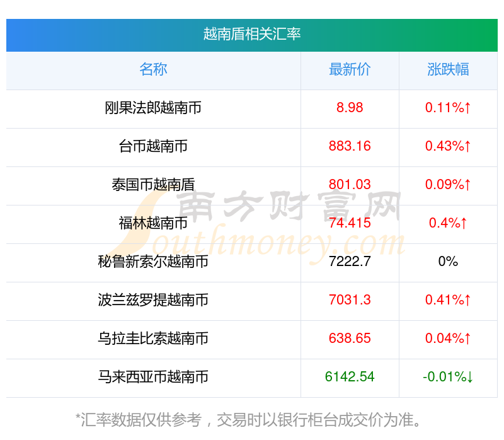Select the 秘鲁新索尔越南币 row name

point(153,262)
